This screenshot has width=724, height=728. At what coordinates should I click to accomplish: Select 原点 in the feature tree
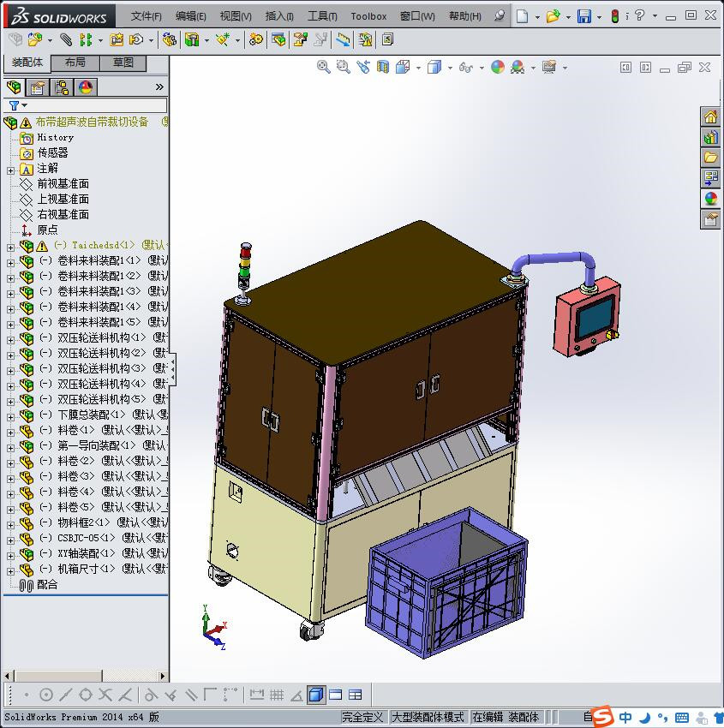coord(47,230)
